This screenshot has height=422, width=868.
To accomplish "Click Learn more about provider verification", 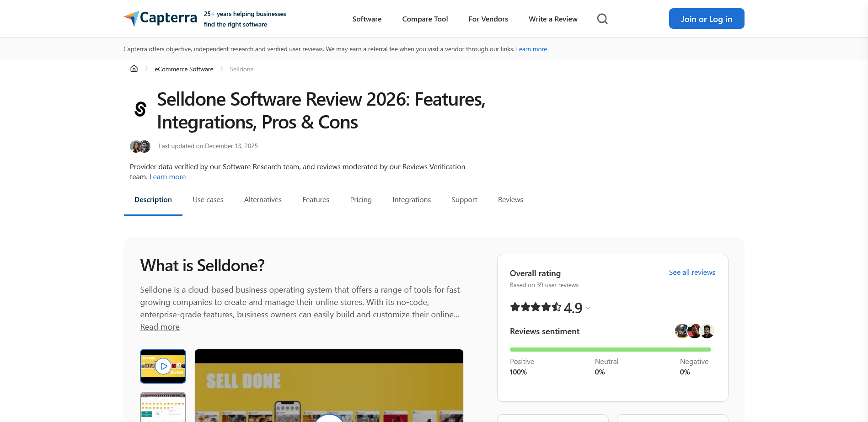I will pos(167,177).
